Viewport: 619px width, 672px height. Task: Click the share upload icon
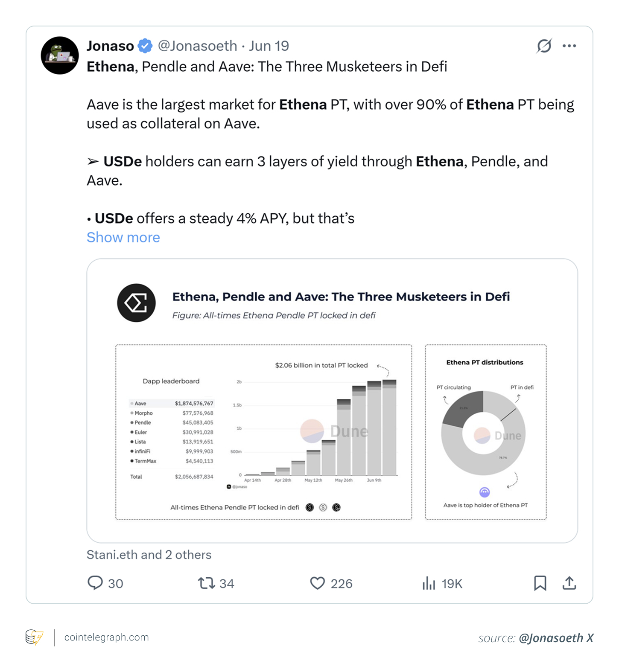(x=569, y=583)
